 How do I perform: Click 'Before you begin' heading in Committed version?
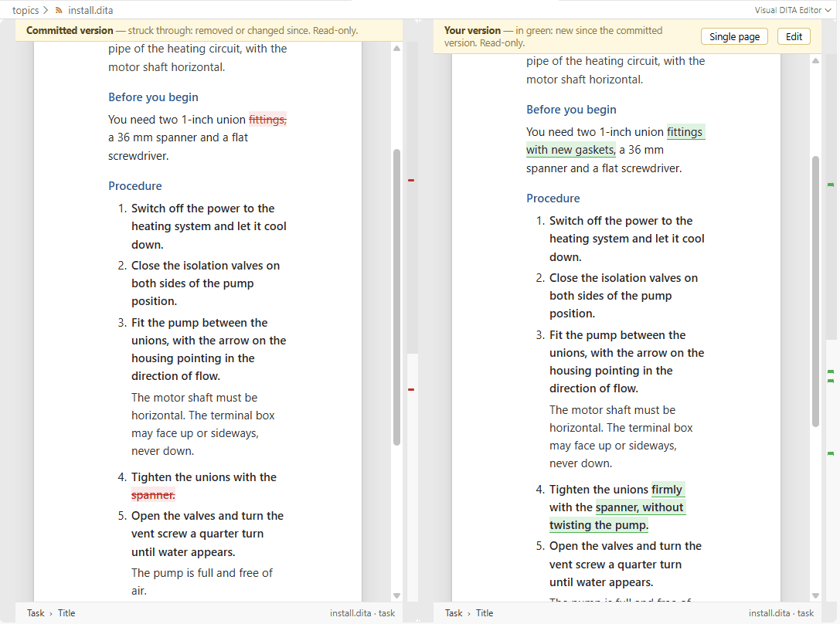(x=153, y=97)
